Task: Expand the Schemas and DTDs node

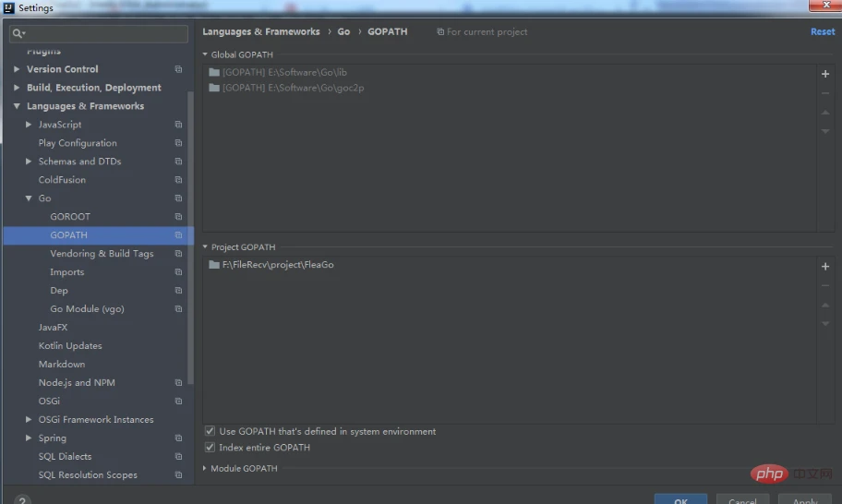Action: [x=29, y=161]
